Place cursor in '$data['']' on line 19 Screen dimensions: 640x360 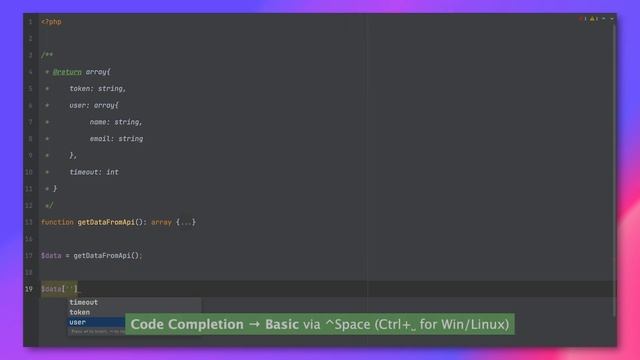59,289
